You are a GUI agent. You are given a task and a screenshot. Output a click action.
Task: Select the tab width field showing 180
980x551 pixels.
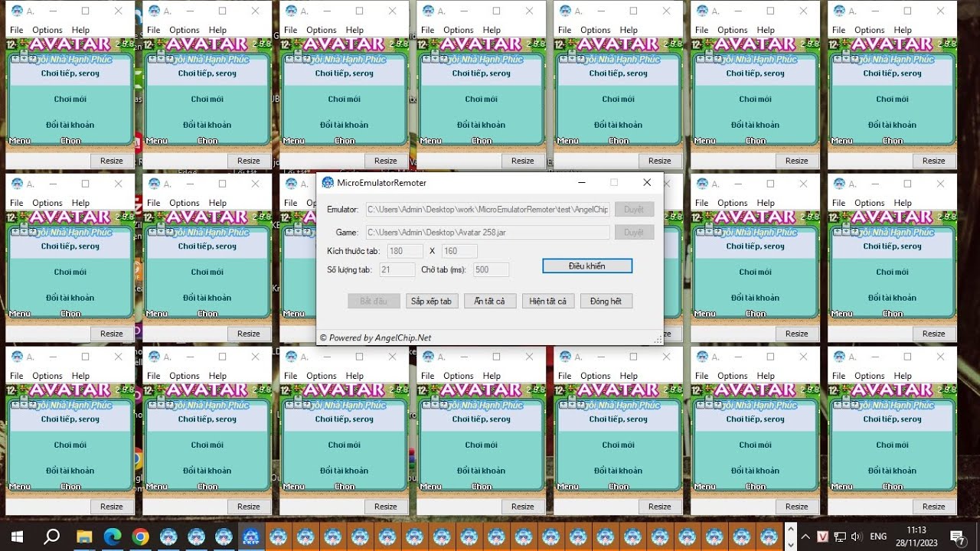(404, 251)
